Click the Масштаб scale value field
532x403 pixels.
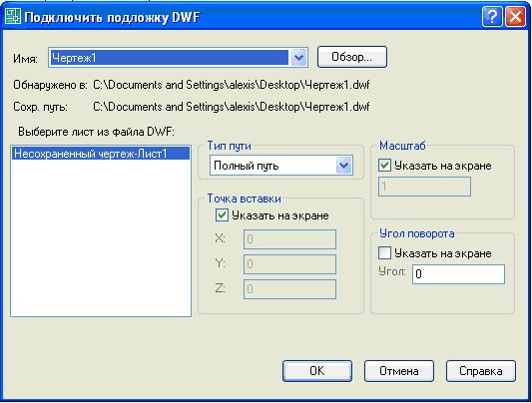(x=424, y=187)
